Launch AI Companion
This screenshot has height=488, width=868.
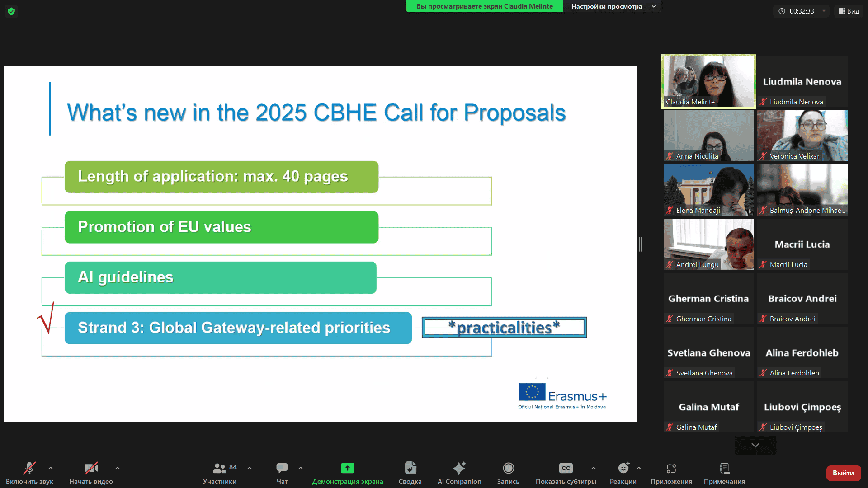pyautogui.click(x=459, y=469)
